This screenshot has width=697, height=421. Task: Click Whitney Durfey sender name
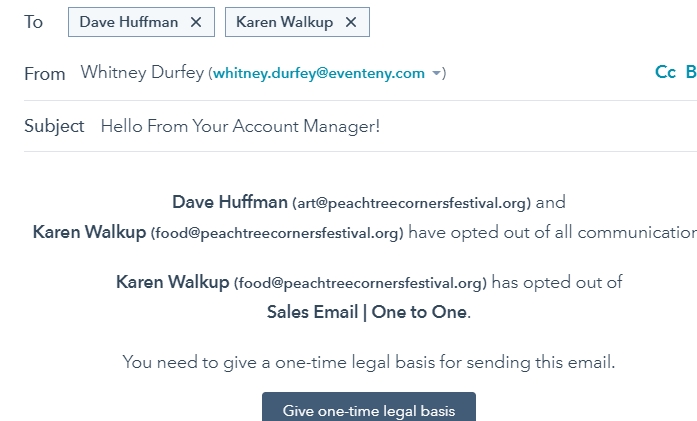pyautogui.click(x=142, y=73)
